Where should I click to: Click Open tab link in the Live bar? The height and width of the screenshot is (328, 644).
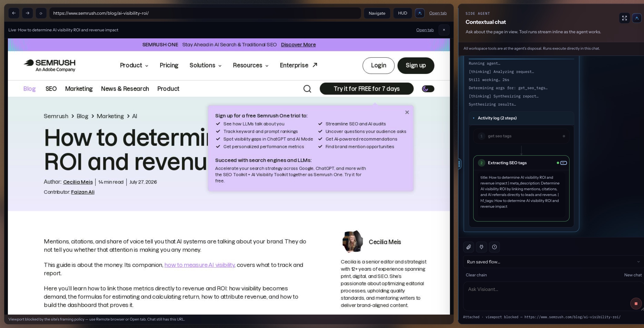425,30
